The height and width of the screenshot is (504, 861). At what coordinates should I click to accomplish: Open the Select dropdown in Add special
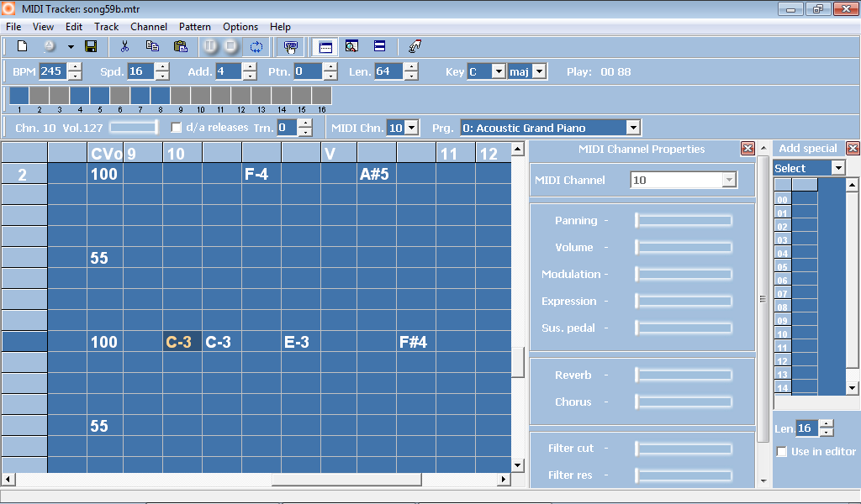point(837,168)
